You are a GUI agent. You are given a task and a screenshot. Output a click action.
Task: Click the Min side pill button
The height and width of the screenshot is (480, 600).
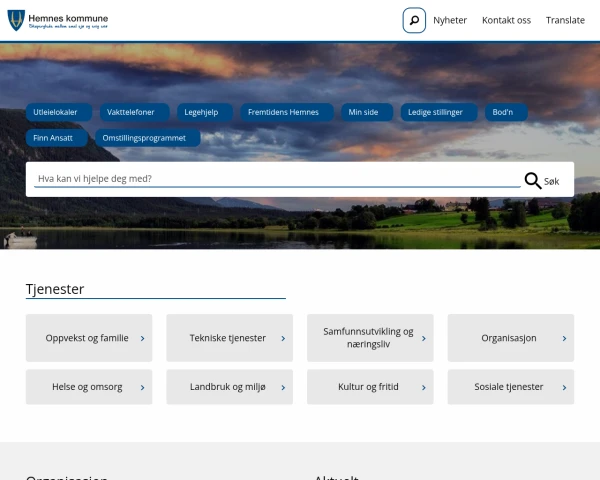363,112
